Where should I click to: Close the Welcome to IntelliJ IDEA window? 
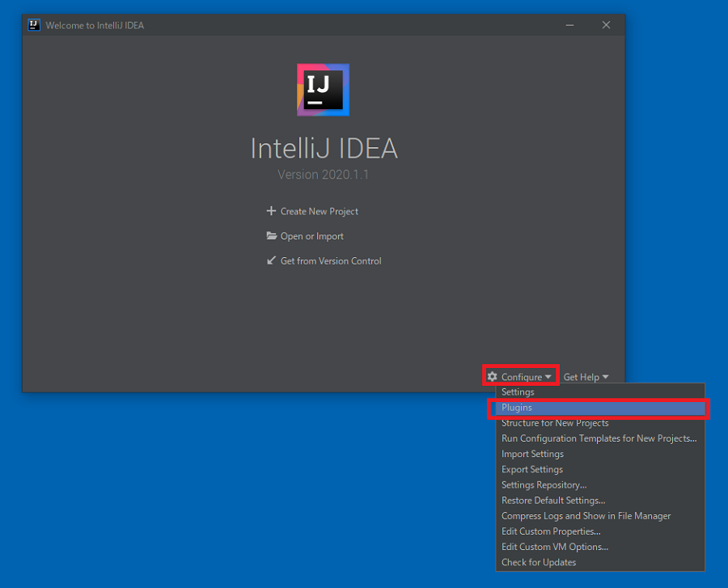[606, 25]
